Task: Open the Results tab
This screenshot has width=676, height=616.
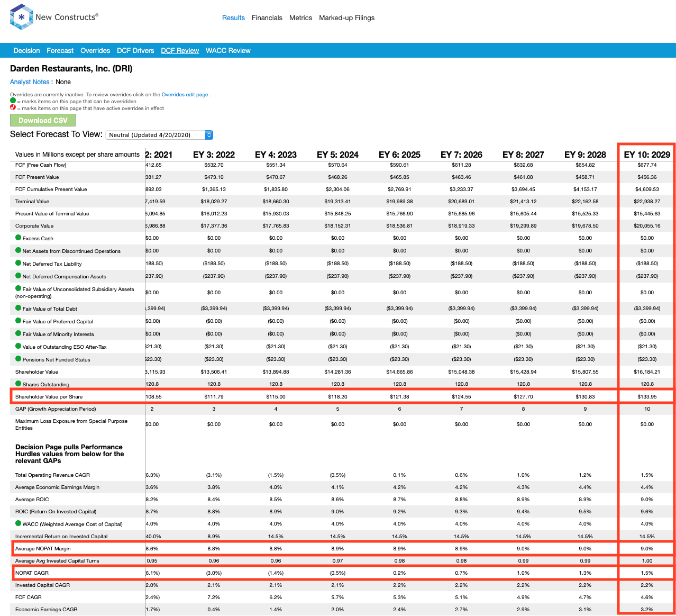Action: coord(233,17)
